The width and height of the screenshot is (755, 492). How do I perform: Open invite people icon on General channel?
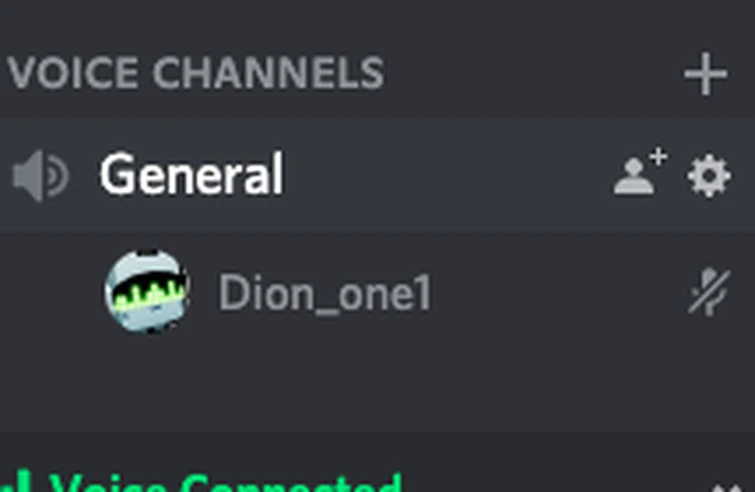(640, 172)
